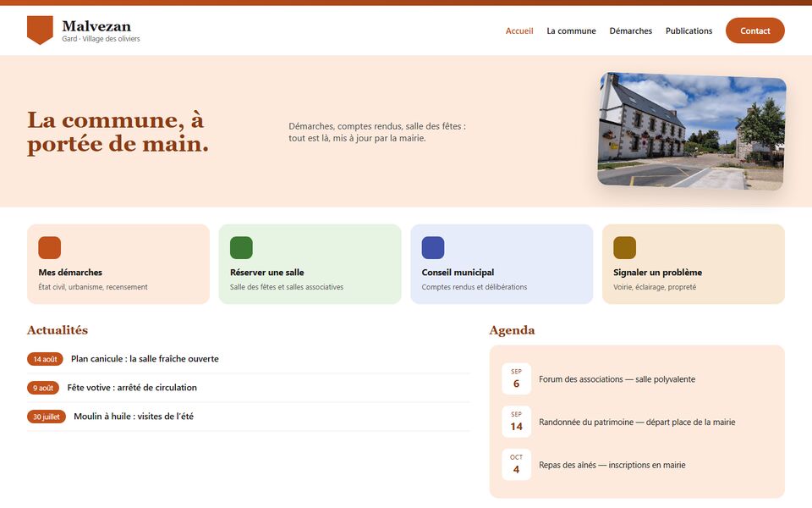Image resolution: width=812 pixels, height=508 pixels.
Task: Open the Repas des aînés event
Action: coord(612,465)
